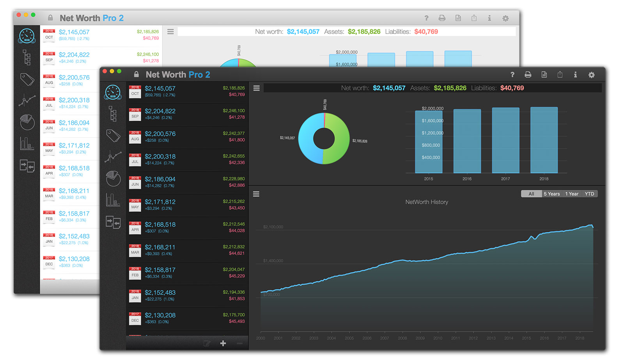
Task: Open the tags icon in light window sidebar
Action: click(x=27, y=79)
